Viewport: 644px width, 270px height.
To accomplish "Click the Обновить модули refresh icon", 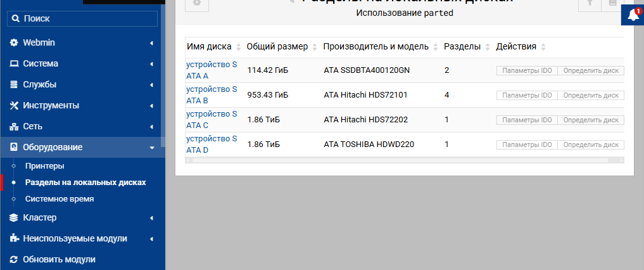I will coord(14,260).
